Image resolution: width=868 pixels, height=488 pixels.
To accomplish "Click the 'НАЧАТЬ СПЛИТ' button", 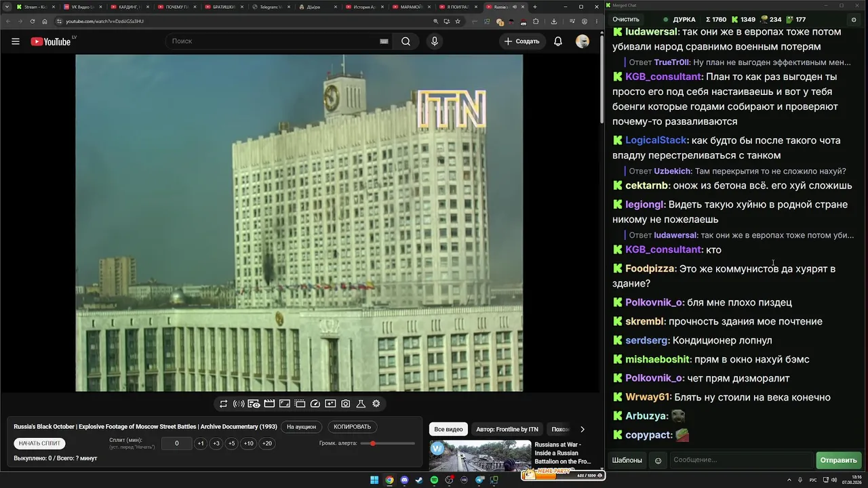I will pyautogui.click(x=40, y=443).
